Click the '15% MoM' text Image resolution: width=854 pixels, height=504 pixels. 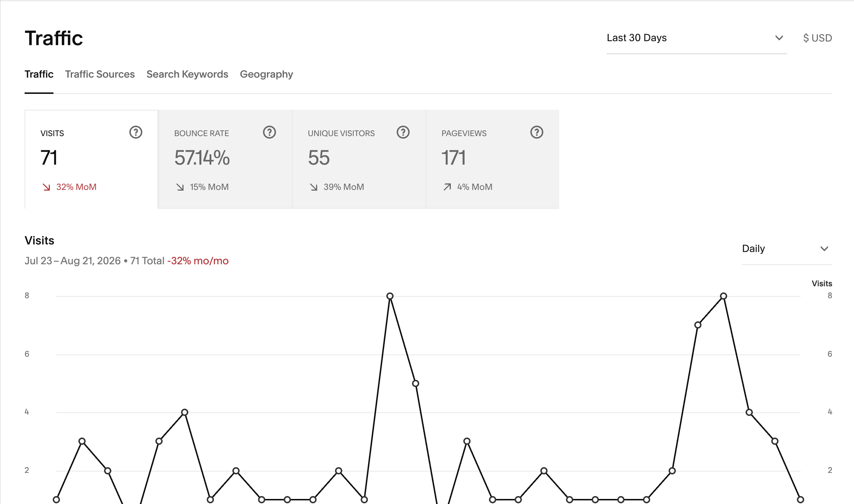coord(209,187)
